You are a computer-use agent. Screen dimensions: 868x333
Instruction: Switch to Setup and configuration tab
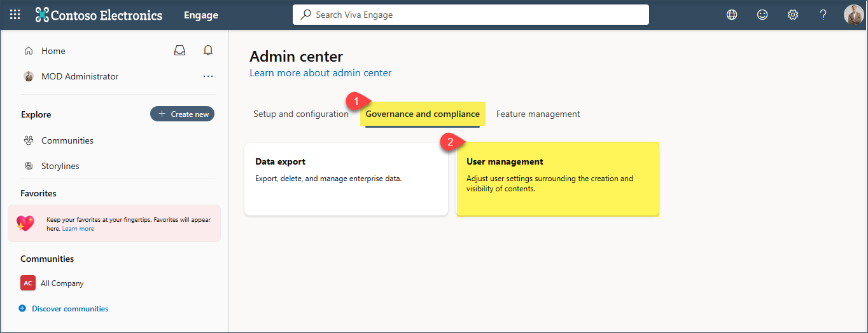click(301, 114)
